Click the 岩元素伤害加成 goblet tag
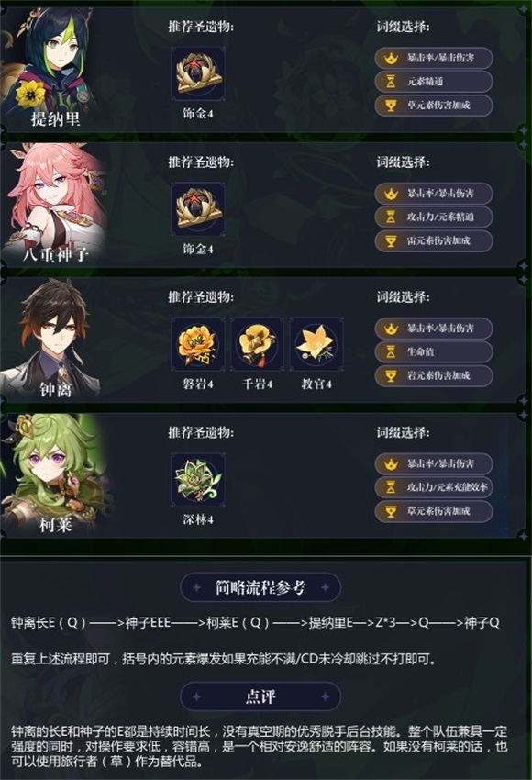The height and width of the screenshot is (780, 532). [434, 376]
